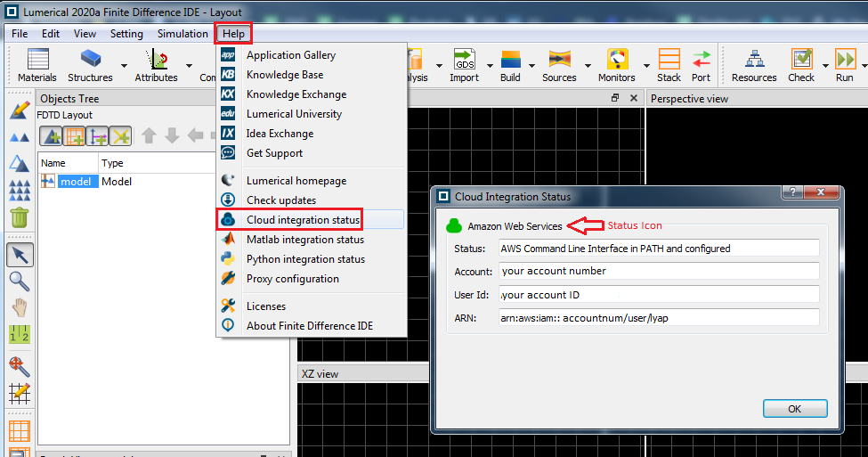Choose Python integration status entry
The width and height of the screenshot is (868, 457).
(x=311, y=258)
